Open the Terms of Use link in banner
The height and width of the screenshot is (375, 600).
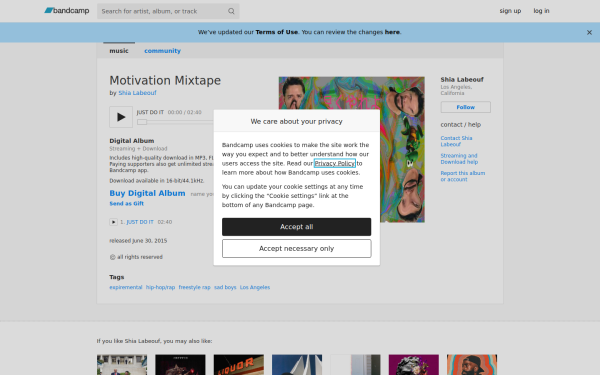[x=277, y=32]
